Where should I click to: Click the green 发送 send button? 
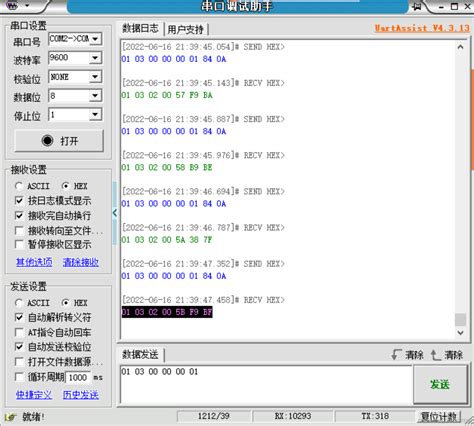click(440, 384)
